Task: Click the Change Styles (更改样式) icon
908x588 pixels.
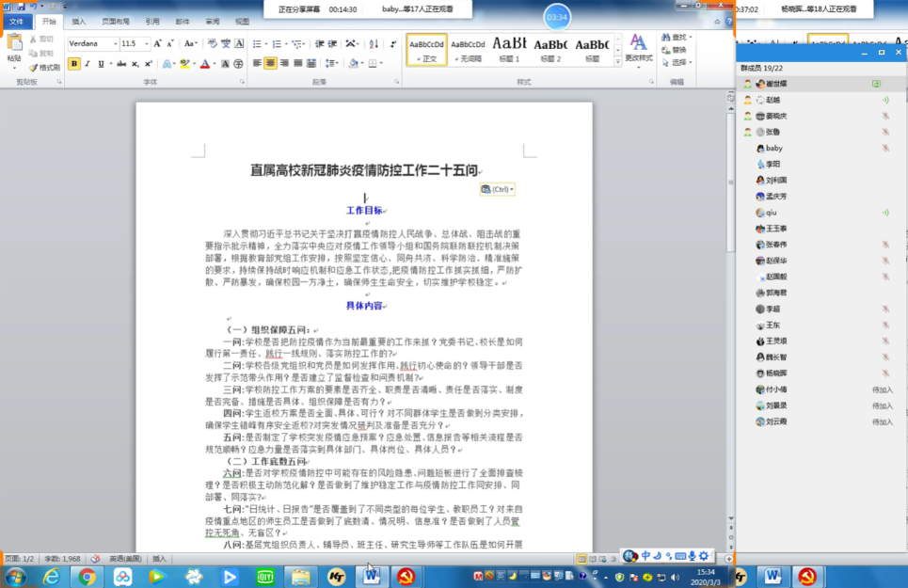Action: [x=638, y=49]
